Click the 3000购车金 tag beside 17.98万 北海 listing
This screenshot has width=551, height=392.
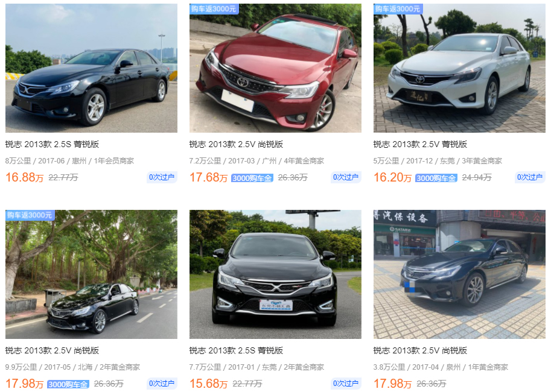click(68, 384)
